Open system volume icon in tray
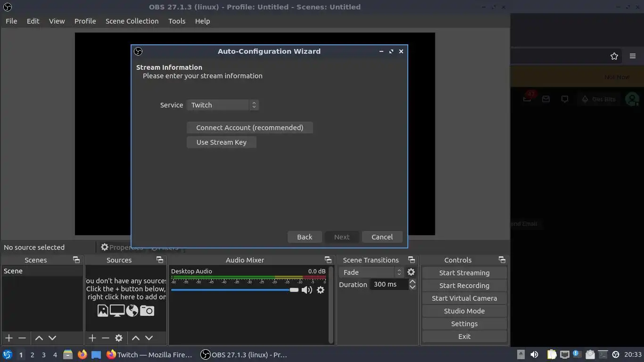Viewport: 644px width, 362px height. [x=534, y=354]
